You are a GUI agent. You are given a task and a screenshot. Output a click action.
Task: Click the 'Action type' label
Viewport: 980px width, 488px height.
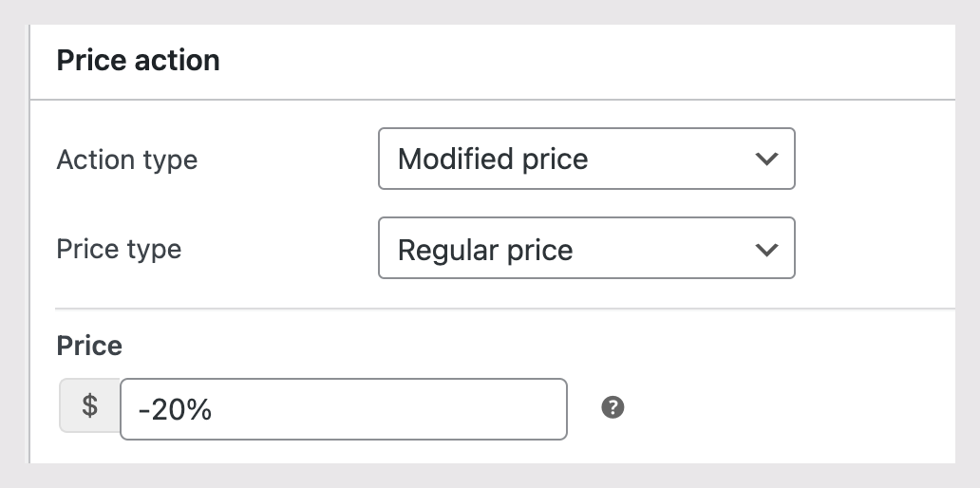pos(127,160)
